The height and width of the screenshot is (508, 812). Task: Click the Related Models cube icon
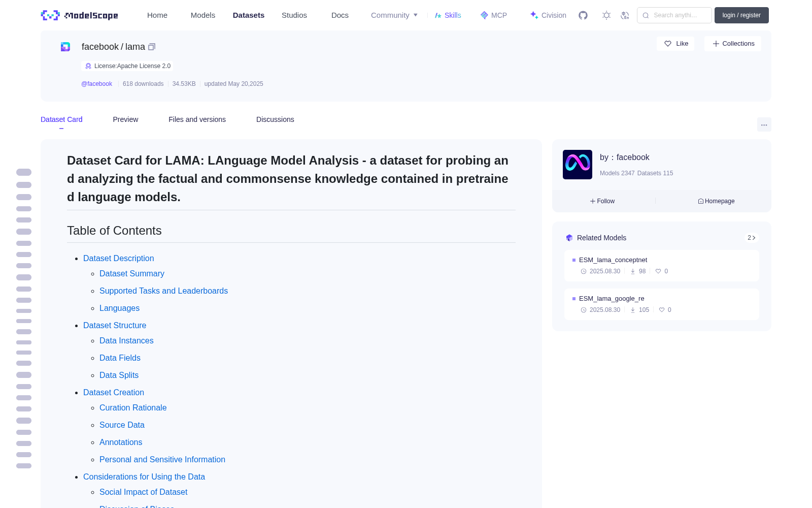point(569,238)
